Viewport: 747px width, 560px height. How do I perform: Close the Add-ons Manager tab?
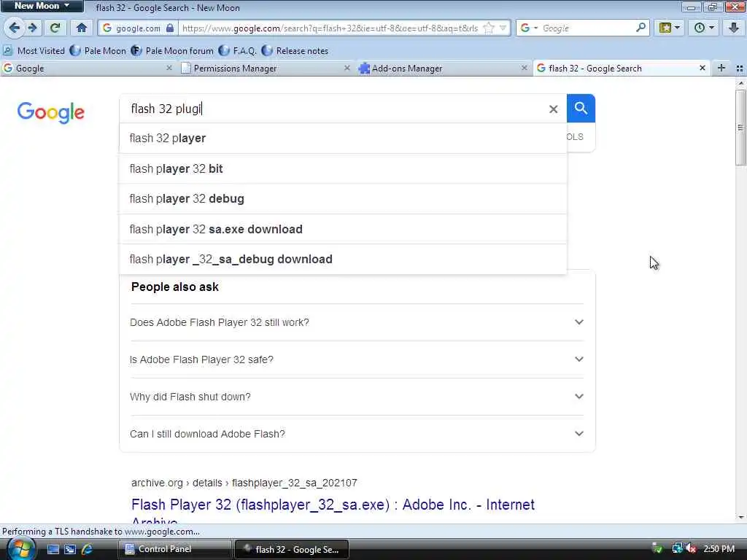tap(524, 68)
